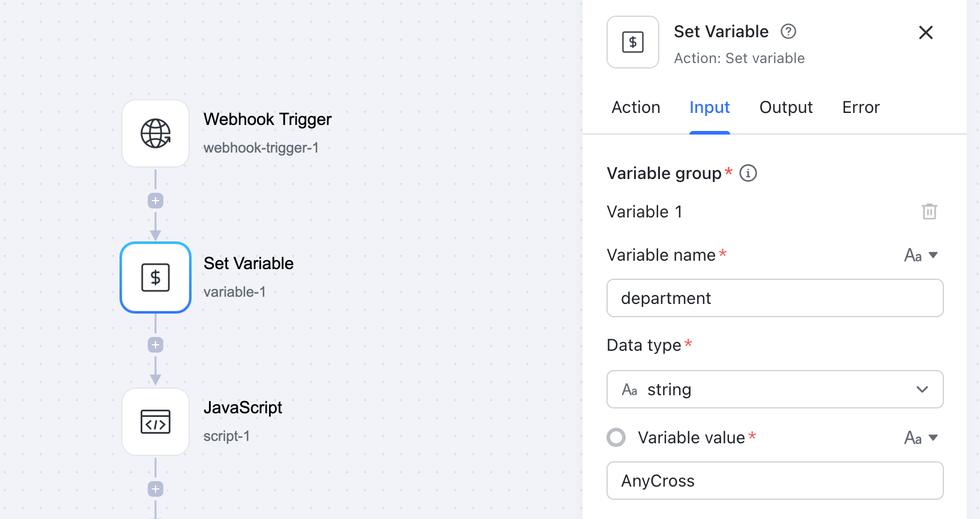The image size is (980, 519).
Task: Open the JavaScript code node icon
Action: (x=156, y=422)
